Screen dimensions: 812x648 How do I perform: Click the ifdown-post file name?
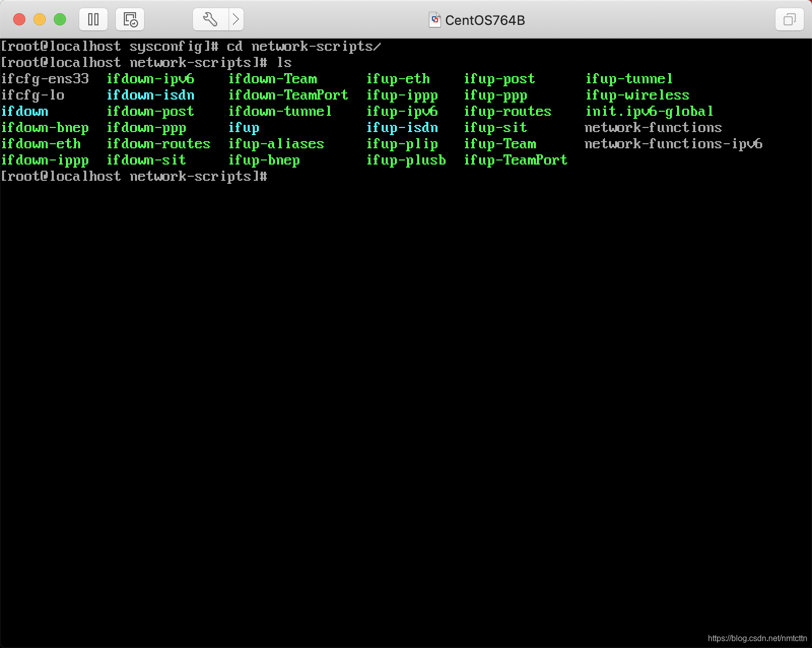[x=151, y=111]
